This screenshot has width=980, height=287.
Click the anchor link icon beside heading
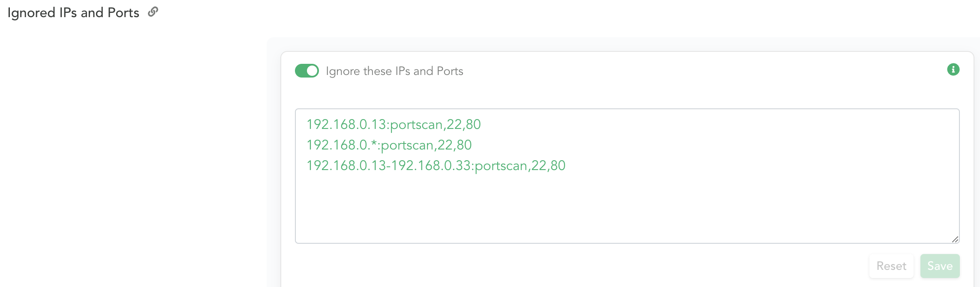153,12
